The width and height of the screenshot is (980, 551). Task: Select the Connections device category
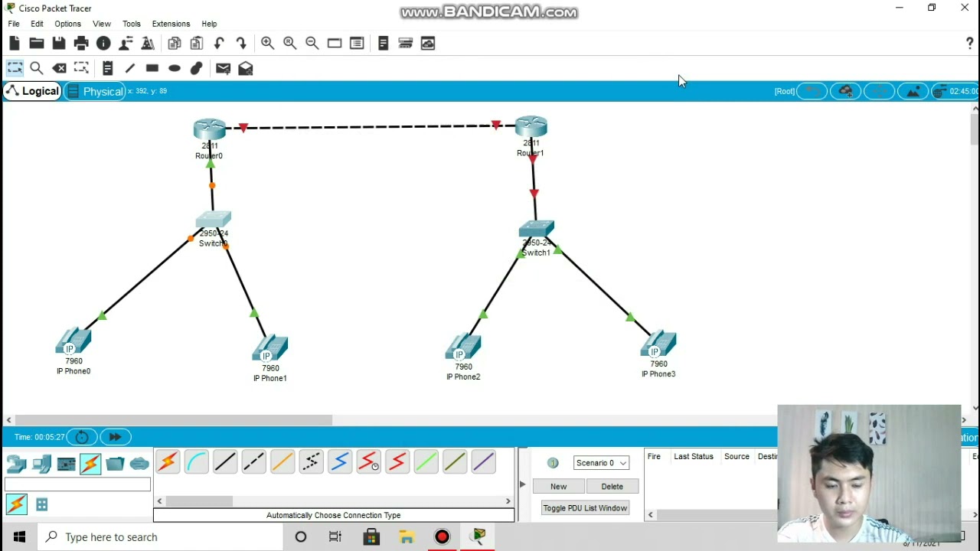point(90,464)
